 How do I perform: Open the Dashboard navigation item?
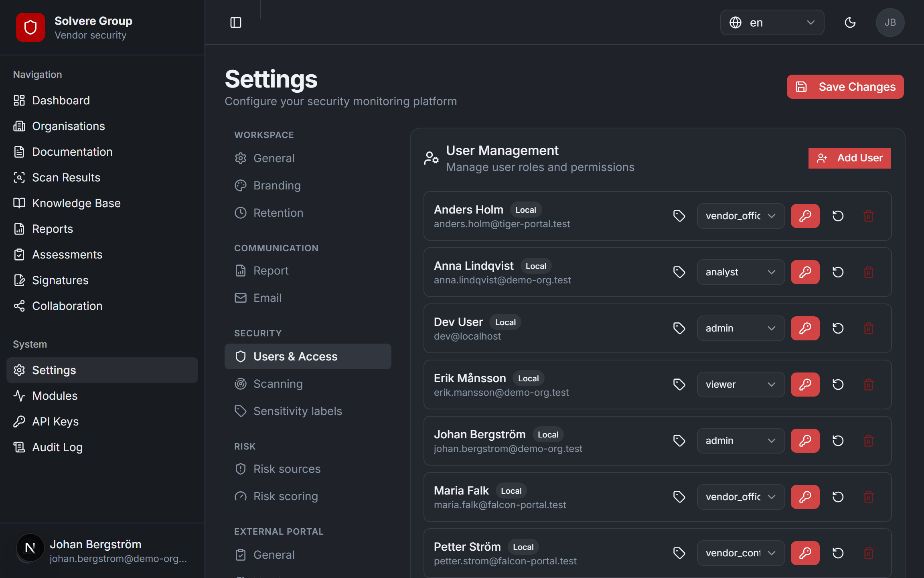[102, 100]
